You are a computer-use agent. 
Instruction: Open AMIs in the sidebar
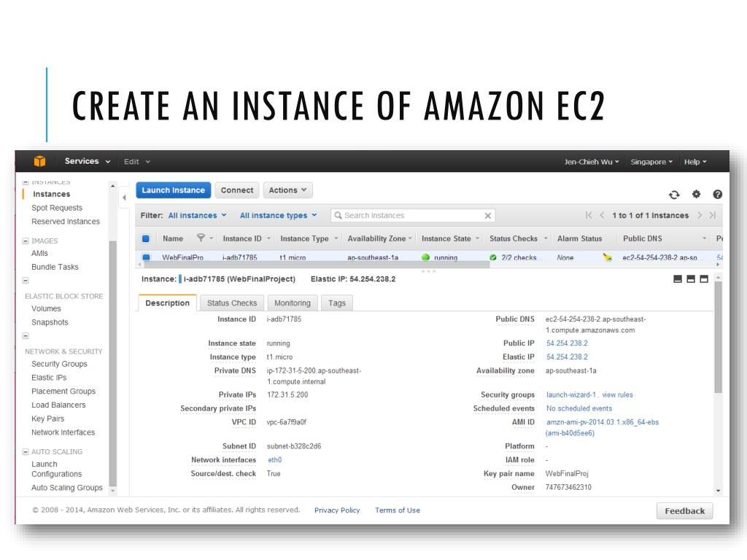pos(39,253)
